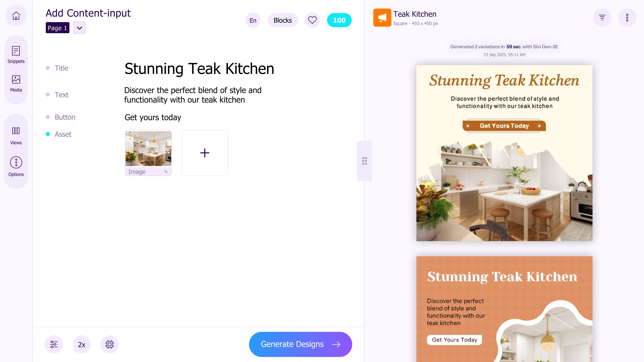Expand the collapsed panel handle between sections
The height and width of the screenshot is (362, 644).
pyautogui.click(x=364, y=161)
